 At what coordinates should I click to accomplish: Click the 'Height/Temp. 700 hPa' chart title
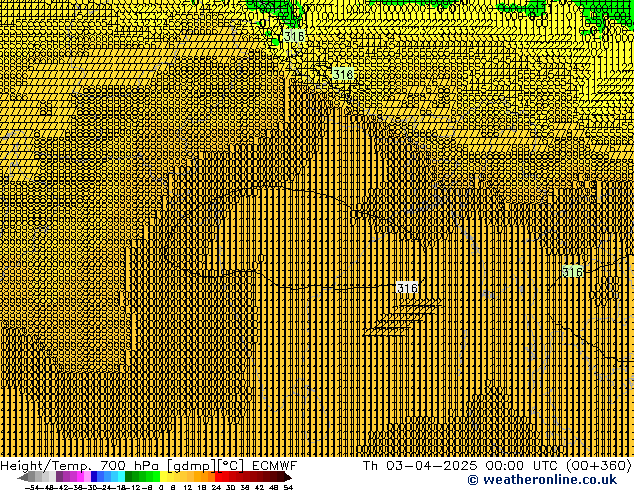(79, 466)
